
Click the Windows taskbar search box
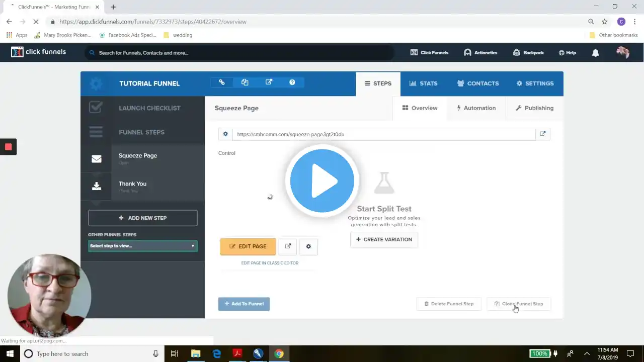point(91,354)
